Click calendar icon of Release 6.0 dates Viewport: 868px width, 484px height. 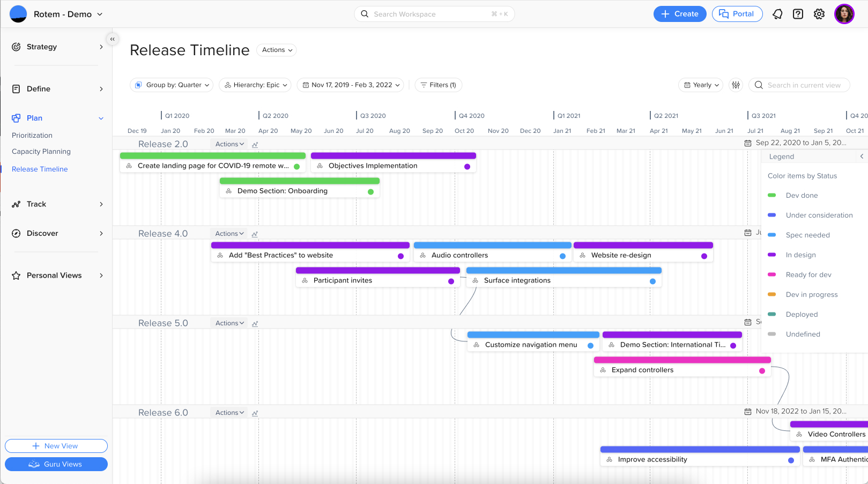pyautogui.click(x=748, y=411)
